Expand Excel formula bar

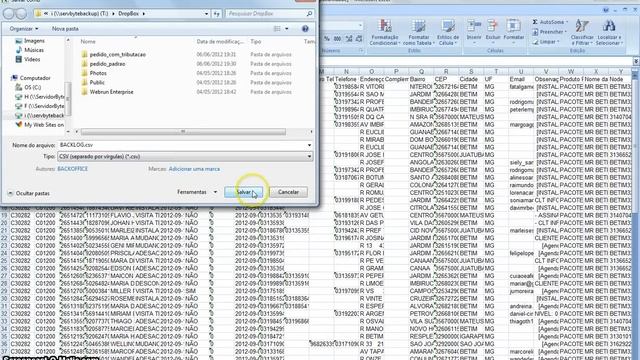636,61
